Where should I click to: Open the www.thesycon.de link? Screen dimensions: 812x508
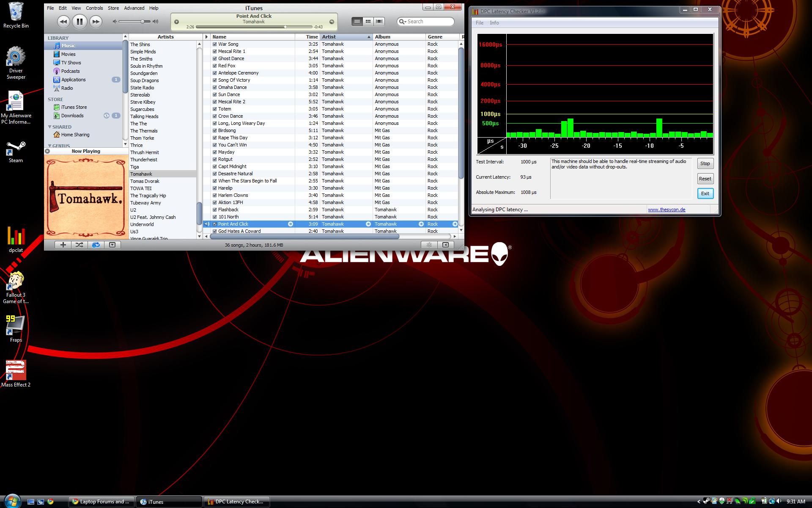(x=667, y=210)
